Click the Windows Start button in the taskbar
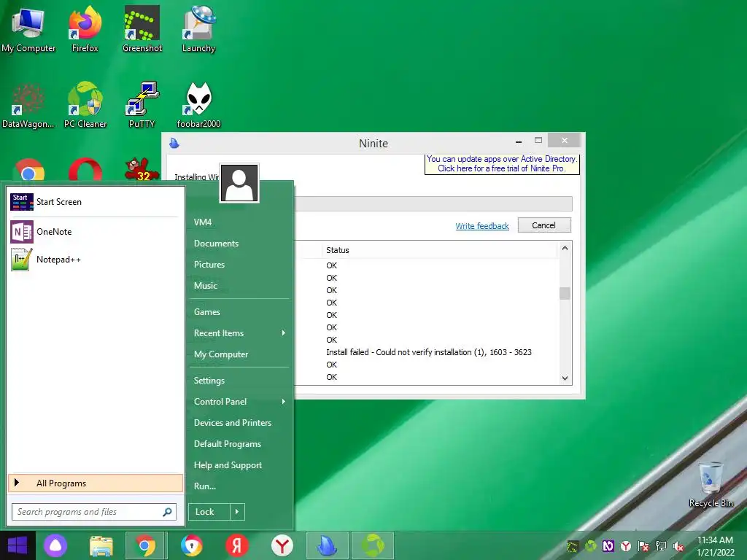This screenshot has width=747, height=560. 18,545
